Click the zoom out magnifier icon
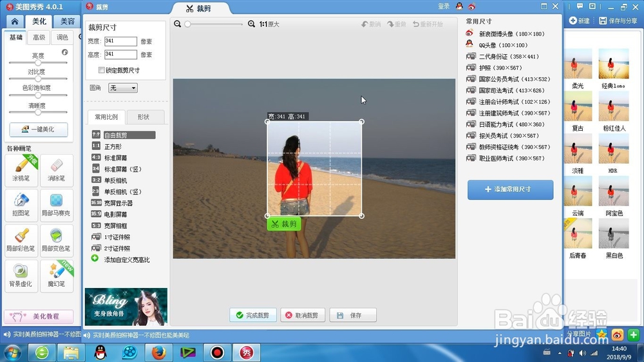644x362 pixels. [178, 24]
